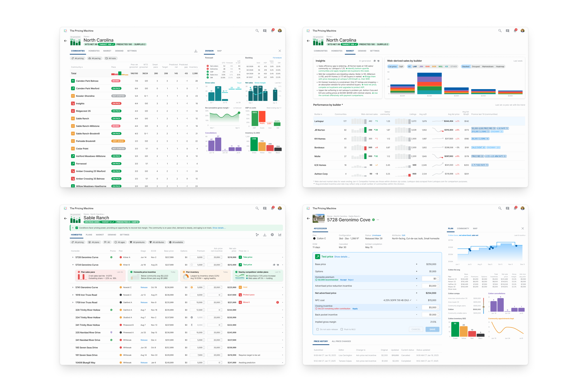
Task: Give thumbs down to AI-generated Insights
Action: pyautogui.click(x=379, y=61)
